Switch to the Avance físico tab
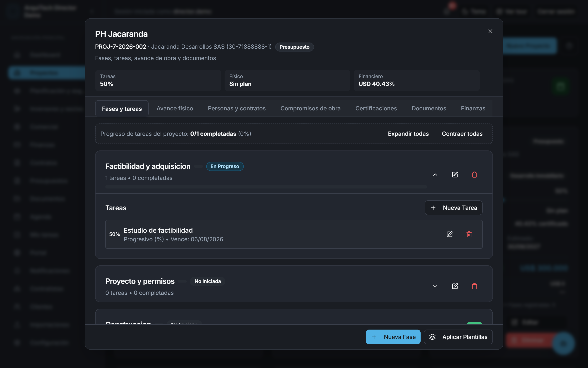 coord(175,108)
